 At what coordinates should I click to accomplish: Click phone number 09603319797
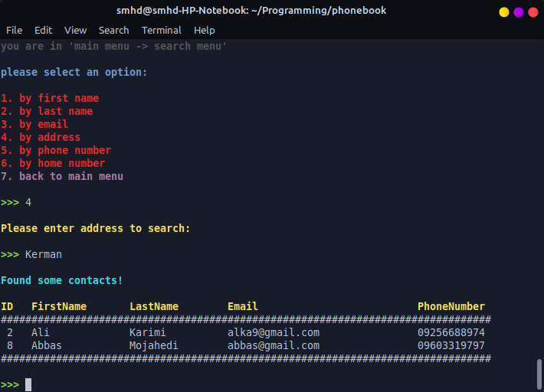tap(451, 345)
